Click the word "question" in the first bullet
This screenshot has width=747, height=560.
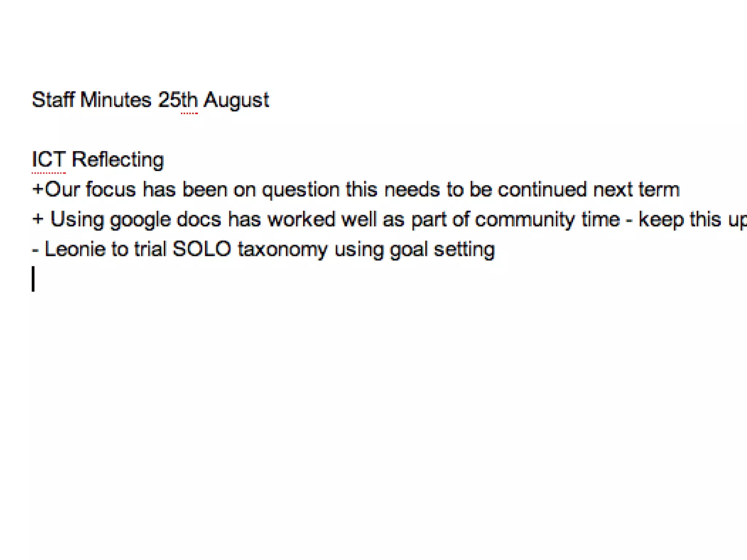pos(301,190)
